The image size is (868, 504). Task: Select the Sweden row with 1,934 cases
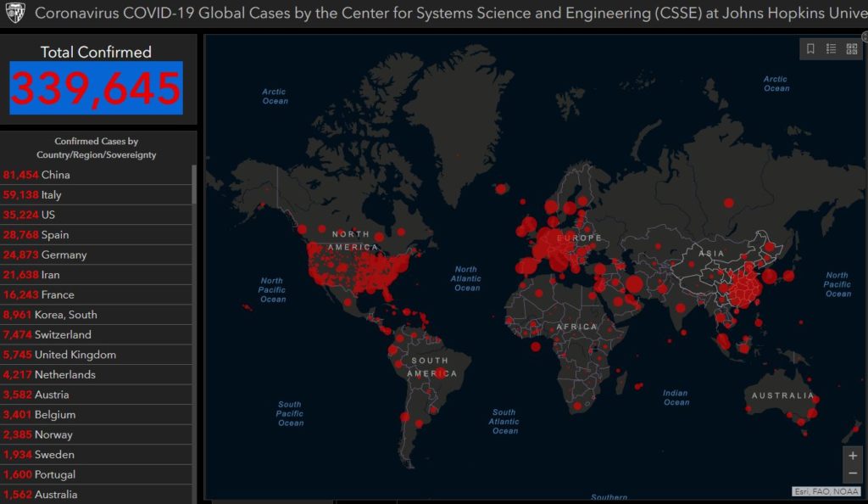(x=97, y=454)
